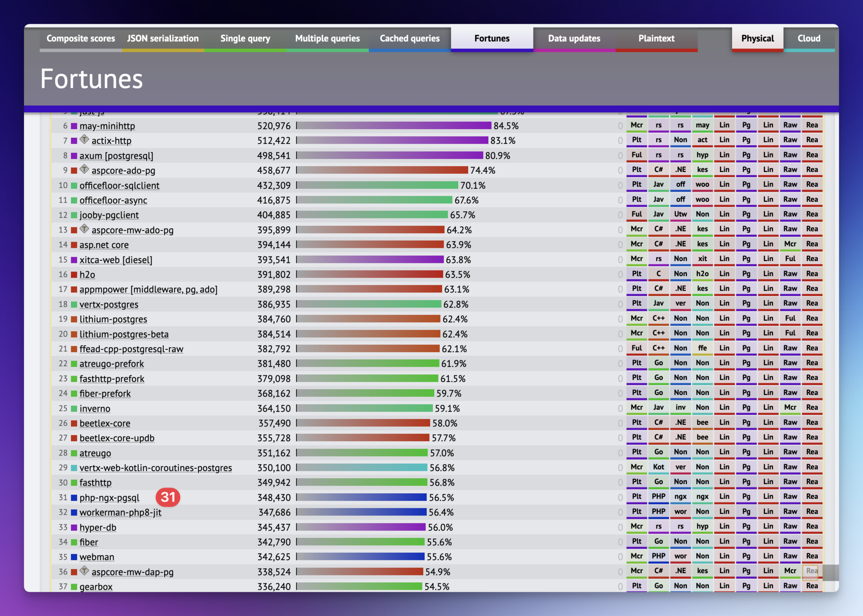Click blue color swatch for php-ngx-pgsql
Image resolution: width=863 pixels, height=616 pixels.
pos(74,497)
